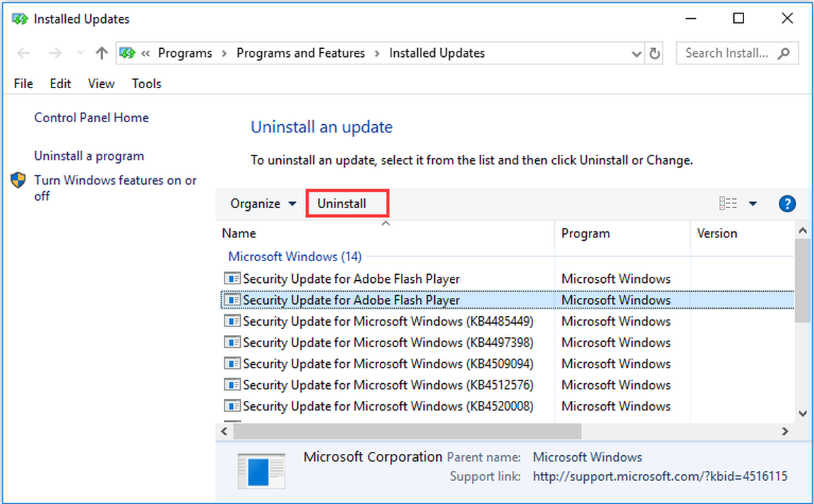The image size is (814, 504).
Task: Select update KB4512576
Action: pyautogui.click(x=388, y=385)
